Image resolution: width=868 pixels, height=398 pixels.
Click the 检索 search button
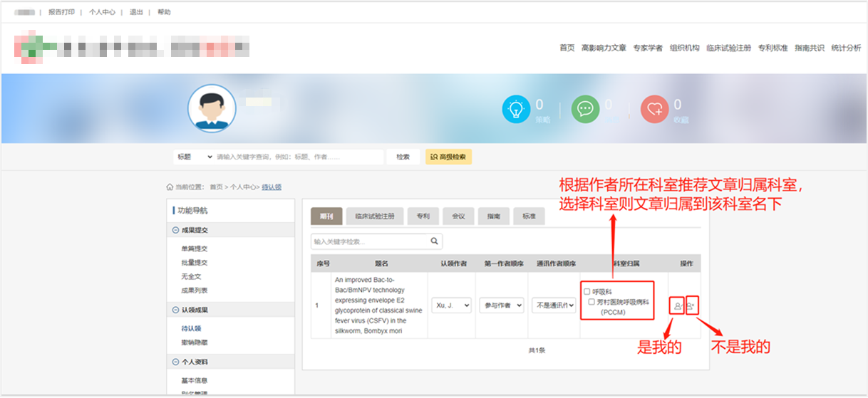click(x=403, y=157)
